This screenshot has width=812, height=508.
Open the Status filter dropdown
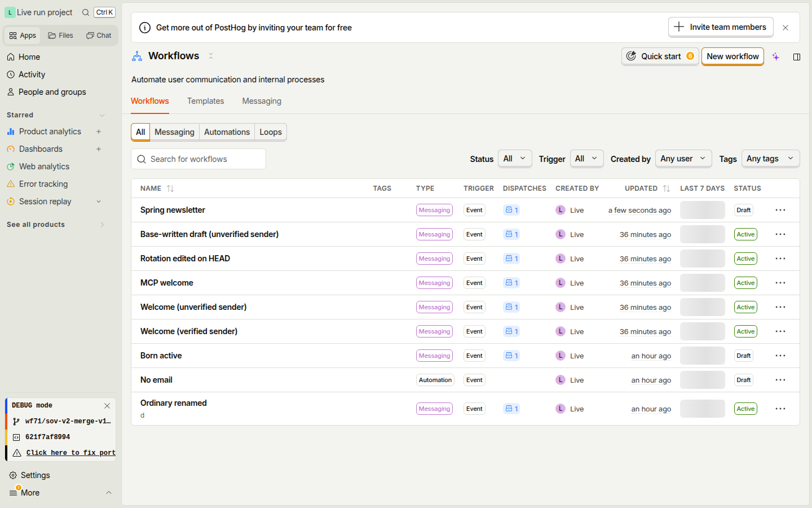pyautogui.click(x=515, y=159)
